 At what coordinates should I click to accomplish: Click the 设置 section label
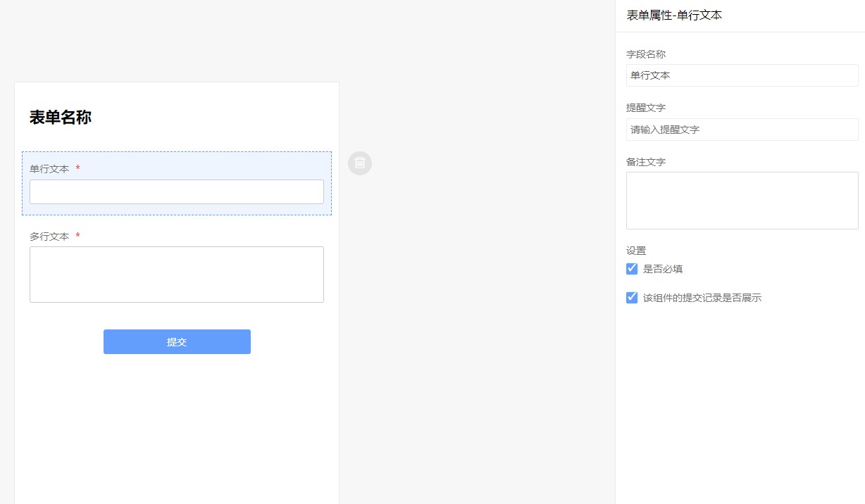pos(636,251)
